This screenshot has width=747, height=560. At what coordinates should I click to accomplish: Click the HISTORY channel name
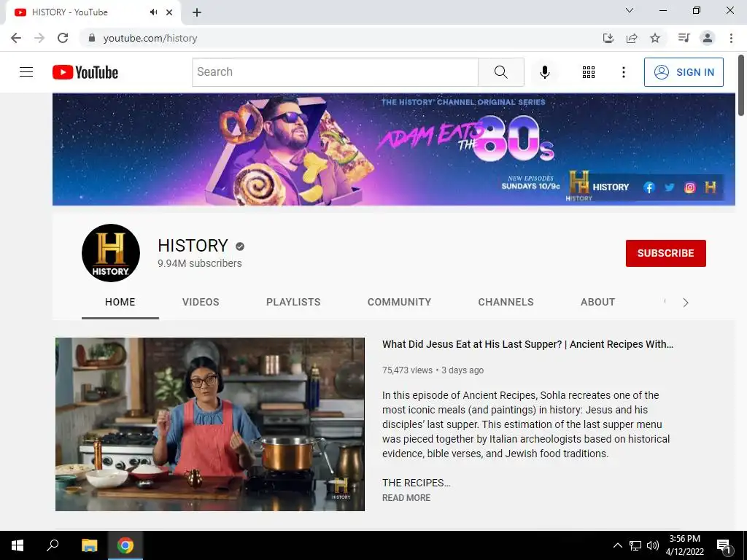coord(193,246)
